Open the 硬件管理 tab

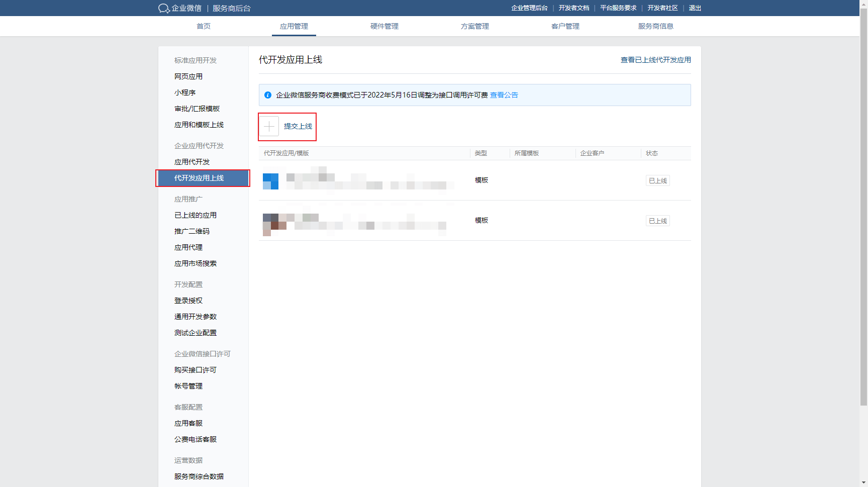(x=384, y=26)
